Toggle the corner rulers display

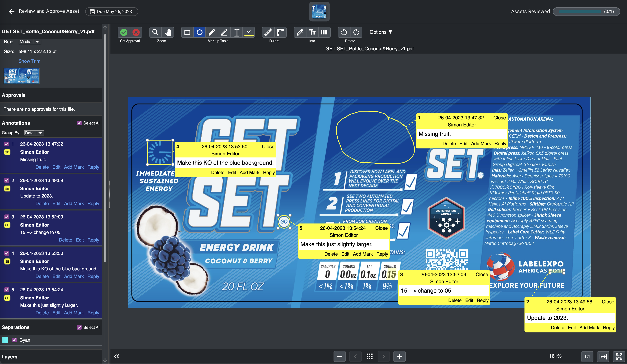(x=280, y=32)
